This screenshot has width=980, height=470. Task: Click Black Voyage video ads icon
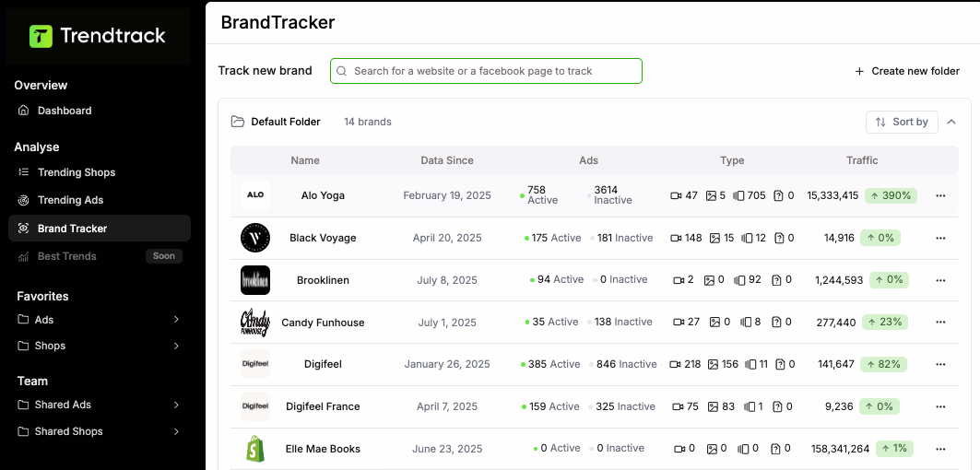(x=676, y=238)
